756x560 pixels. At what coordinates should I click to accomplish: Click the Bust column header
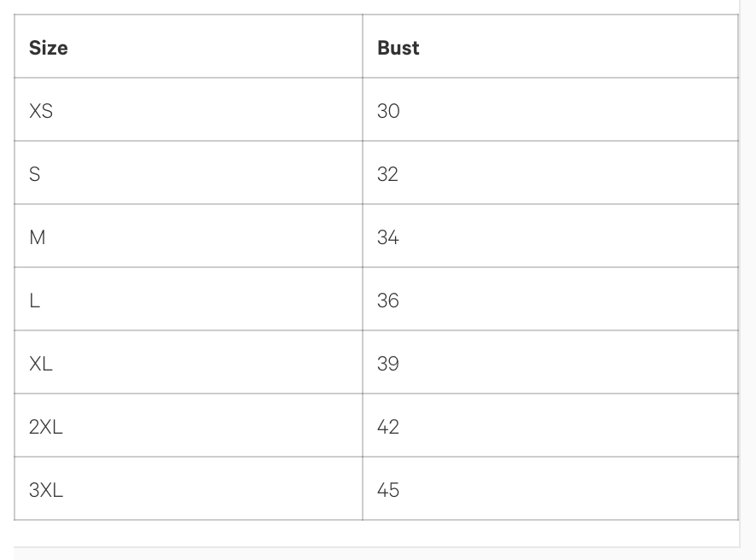(x=398, y=48)
